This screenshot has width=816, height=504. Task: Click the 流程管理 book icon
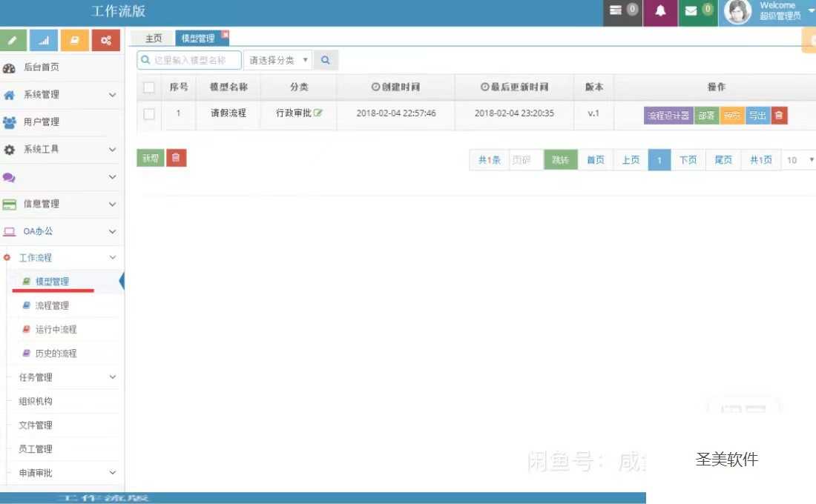pos(26,305)
